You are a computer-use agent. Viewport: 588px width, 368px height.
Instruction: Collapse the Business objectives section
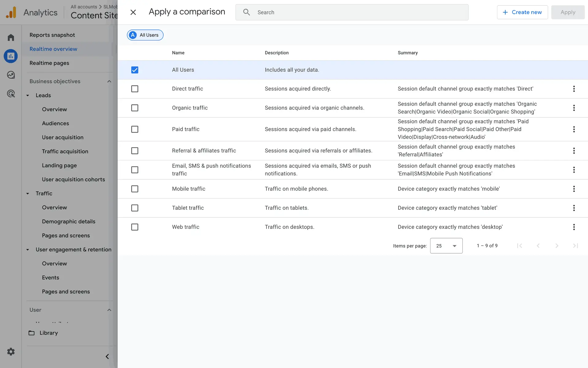click(x=109, y=81)
